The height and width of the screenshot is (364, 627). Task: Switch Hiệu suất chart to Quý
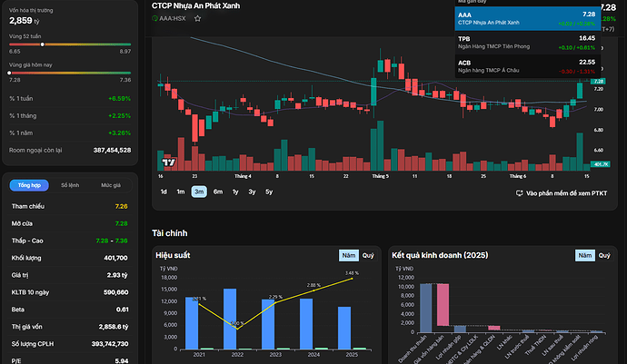[368, 255]
